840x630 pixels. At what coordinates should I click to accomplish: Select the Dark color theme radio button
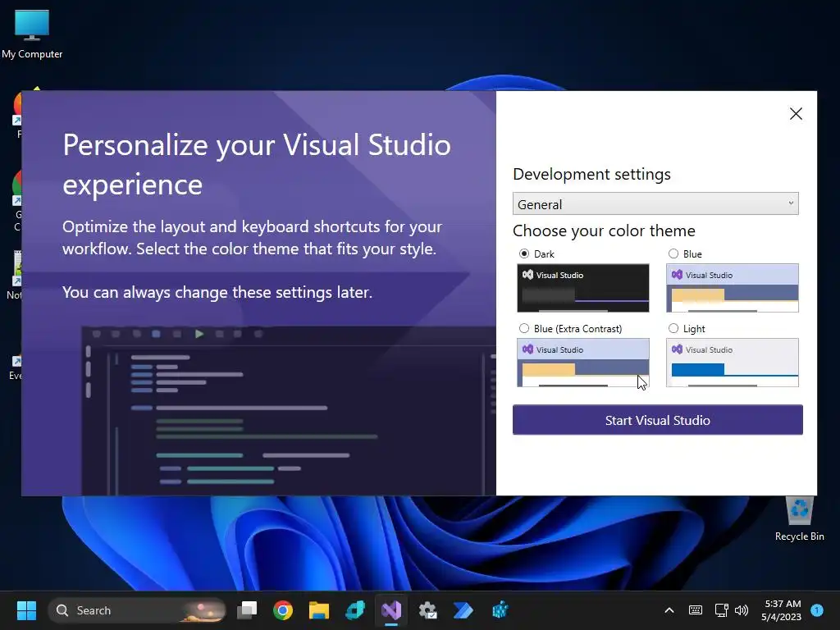pyautogui.click(x=524, y=254)
